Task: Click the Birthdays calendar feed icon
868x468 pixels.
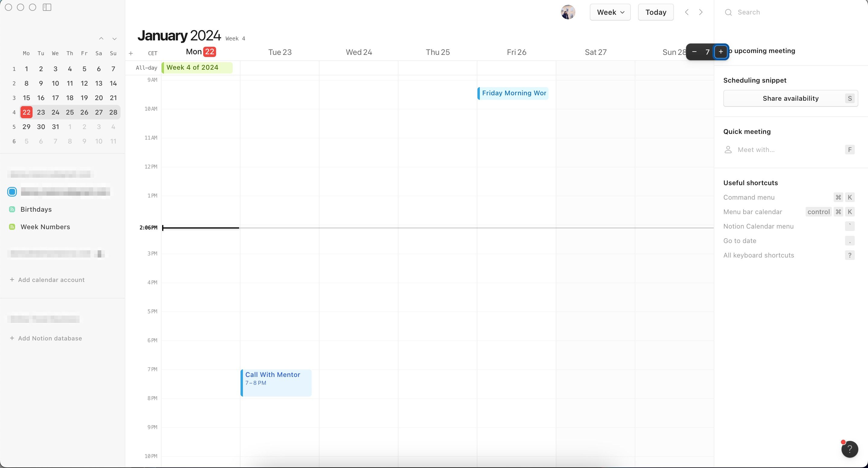Action: click(12, 209)
